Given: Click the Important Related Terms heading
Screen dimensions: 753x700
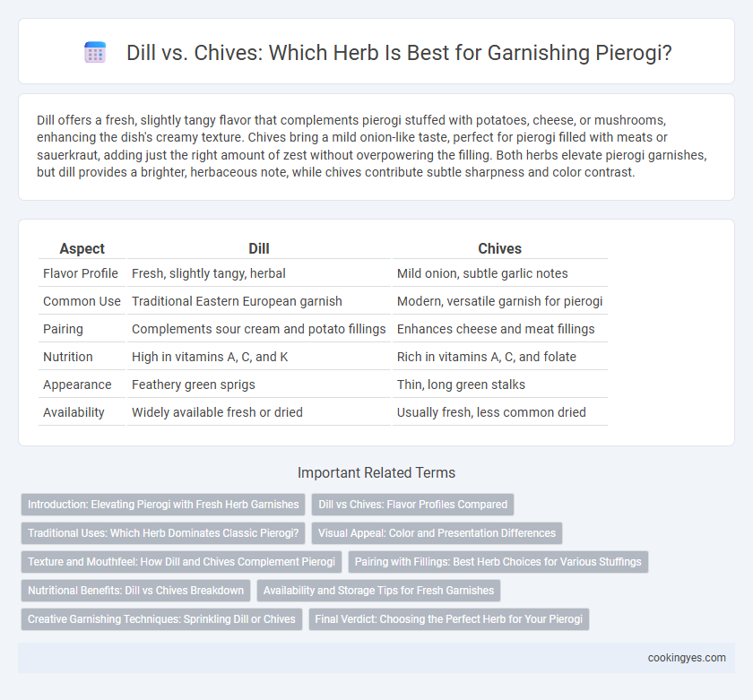Looking at the screenshot, I should (376, 472).
